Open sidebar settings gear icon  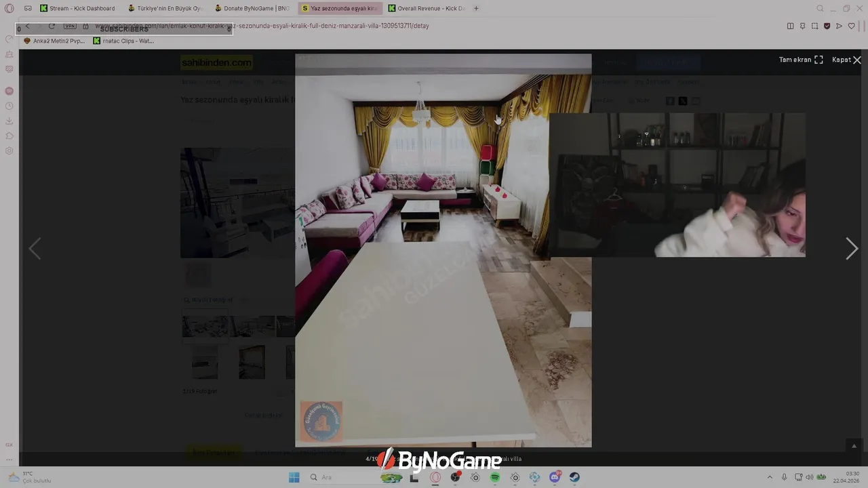(x=9, y=150)
